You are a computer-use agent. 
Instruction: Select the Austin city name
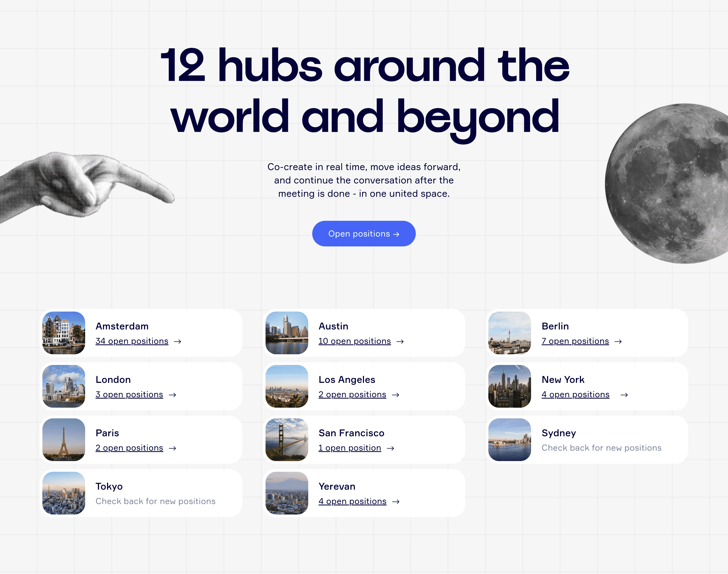click(x=333, y=326)
